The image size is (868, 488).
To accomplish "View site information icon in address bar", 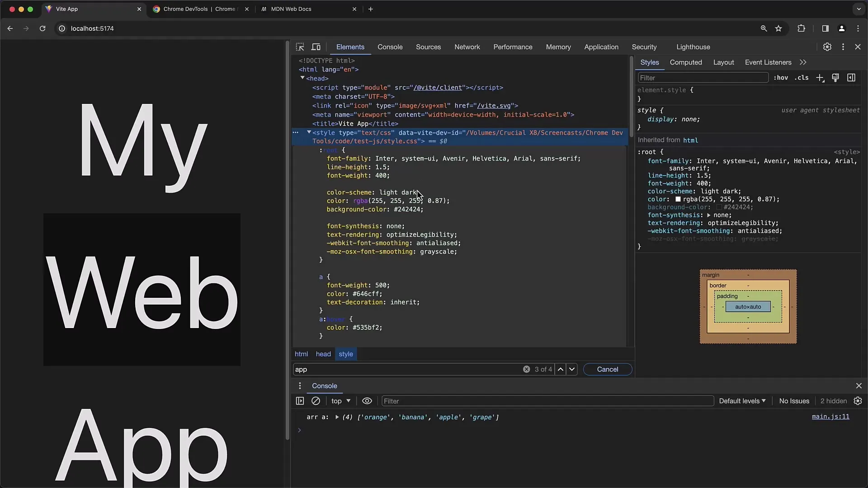I will (62, 28).
